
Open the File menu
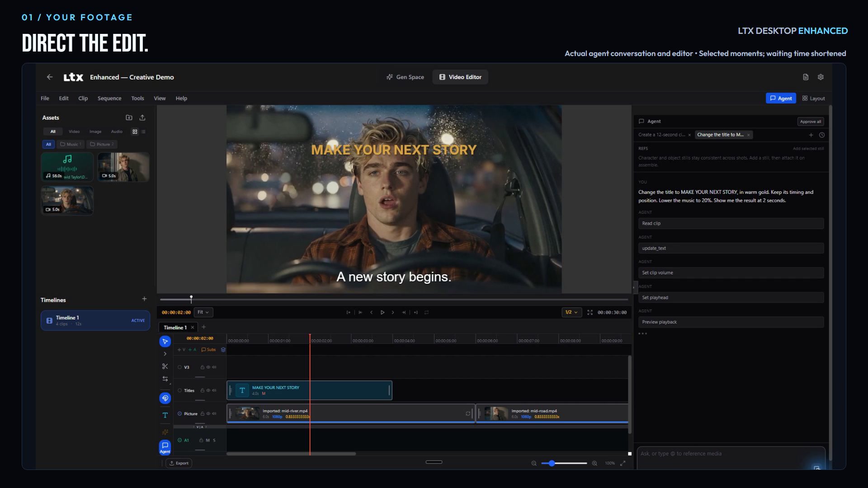(45, 99)
